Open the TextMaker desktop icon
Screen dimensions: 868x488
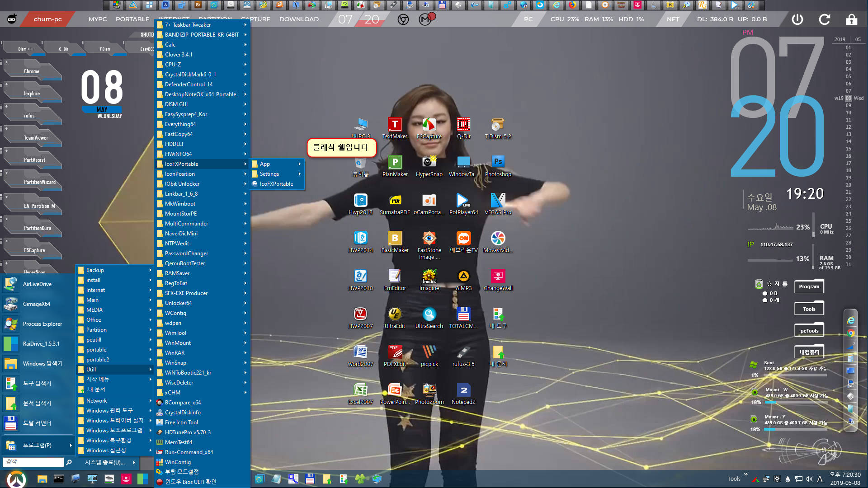tap(395, 128)
